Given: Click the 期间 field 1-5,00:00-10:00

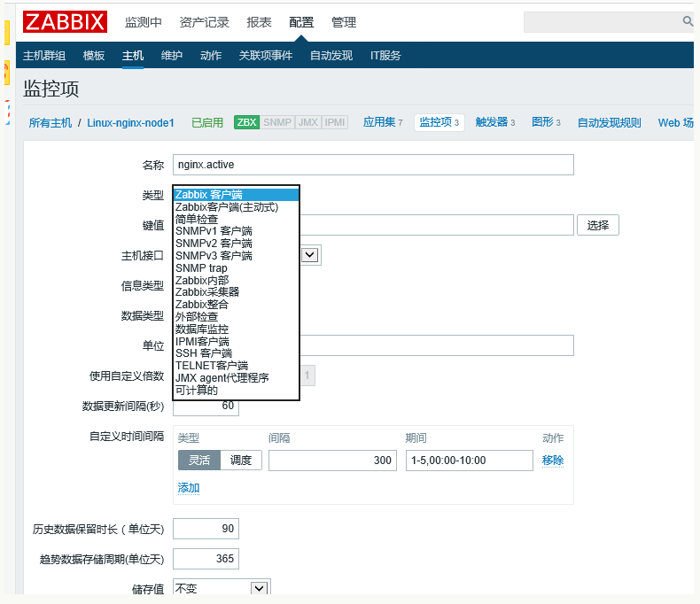Looking at the screenshot, I should [x=470, y=460].
